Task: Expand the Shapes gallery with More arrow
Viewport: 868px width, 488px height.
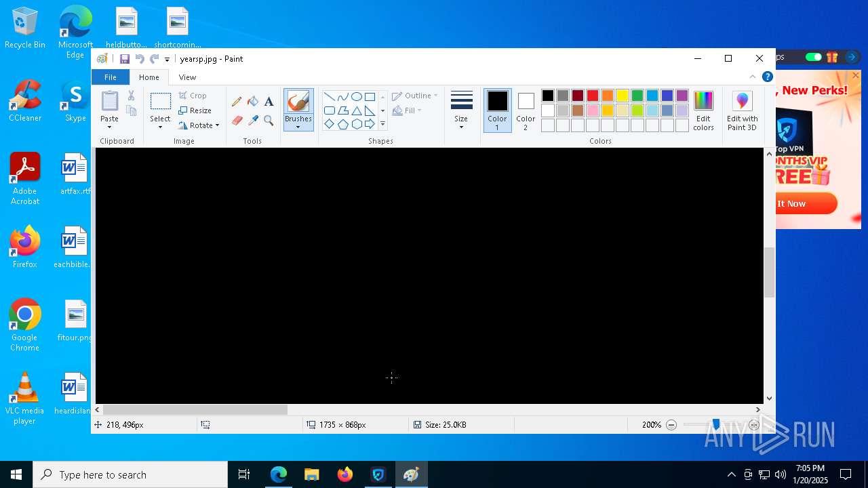Action: pyautogui.click(x=382, y=124)
